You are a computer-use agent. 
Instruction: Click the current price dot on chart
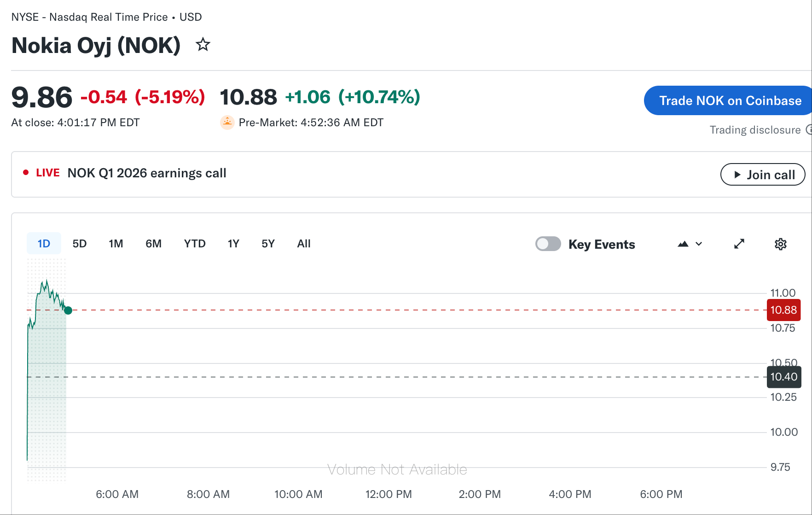click(x=68, y=310)
